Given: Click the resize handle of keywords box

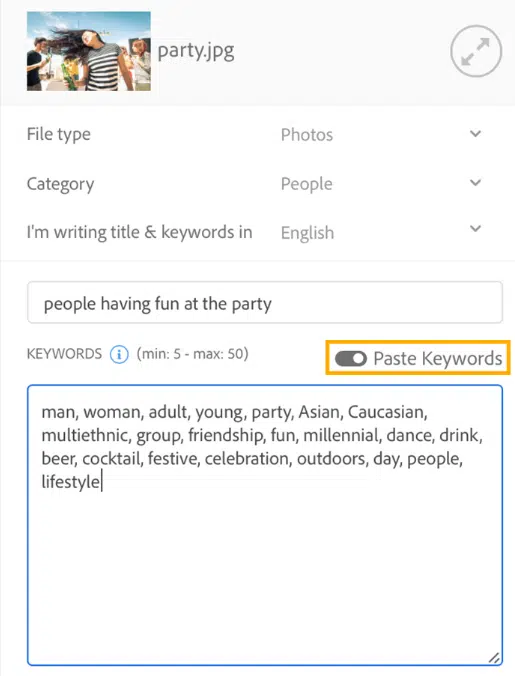Looking at the screenshot, I should [494, 657].
